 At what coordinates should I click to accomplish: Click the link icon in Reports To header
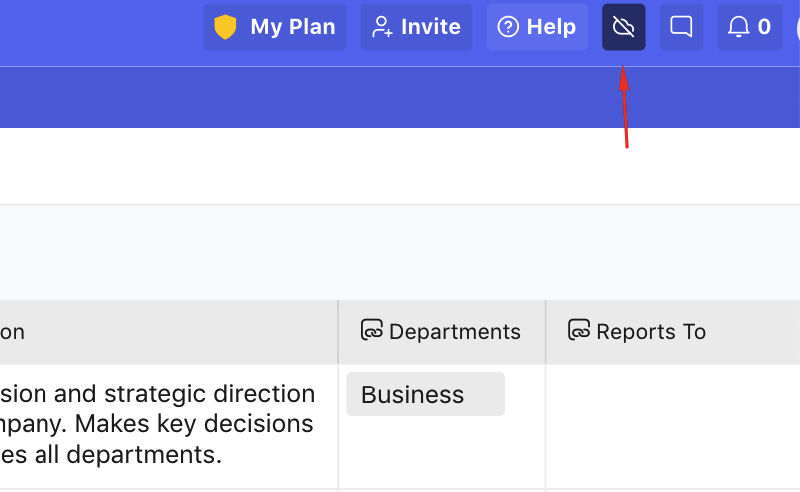pyautogui.click(x=579, y=331)
